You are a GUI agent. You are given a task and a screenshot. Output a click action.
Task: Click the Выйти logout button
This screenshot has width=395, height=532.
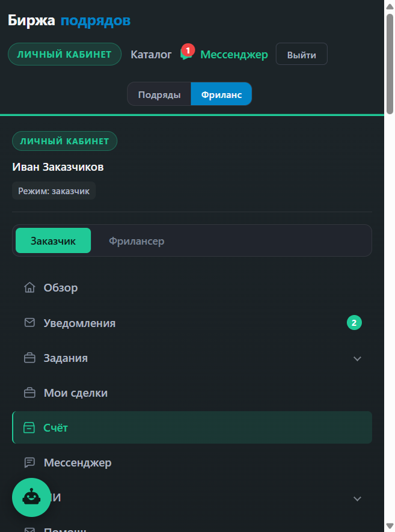[x=301, y=54]
